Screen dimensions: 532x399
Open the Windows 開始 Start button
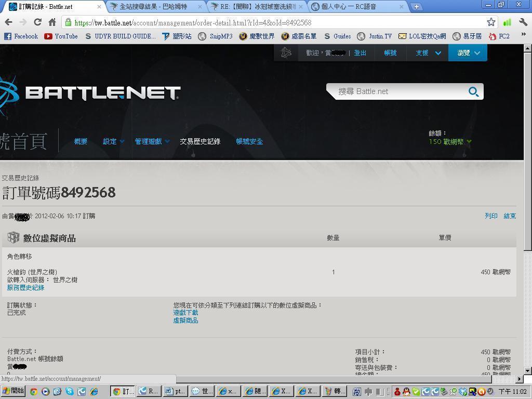(x=13, y=391)
